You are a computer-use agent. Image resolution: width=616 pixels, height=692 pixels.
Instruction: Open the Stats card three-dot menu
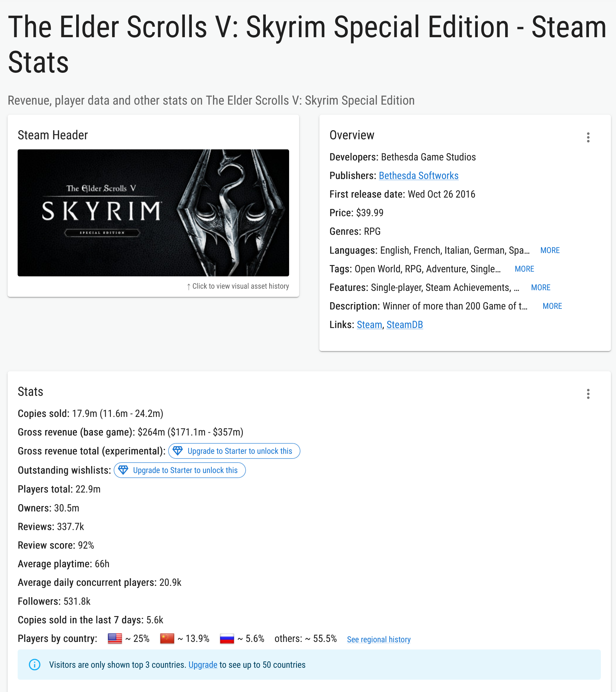588,394
